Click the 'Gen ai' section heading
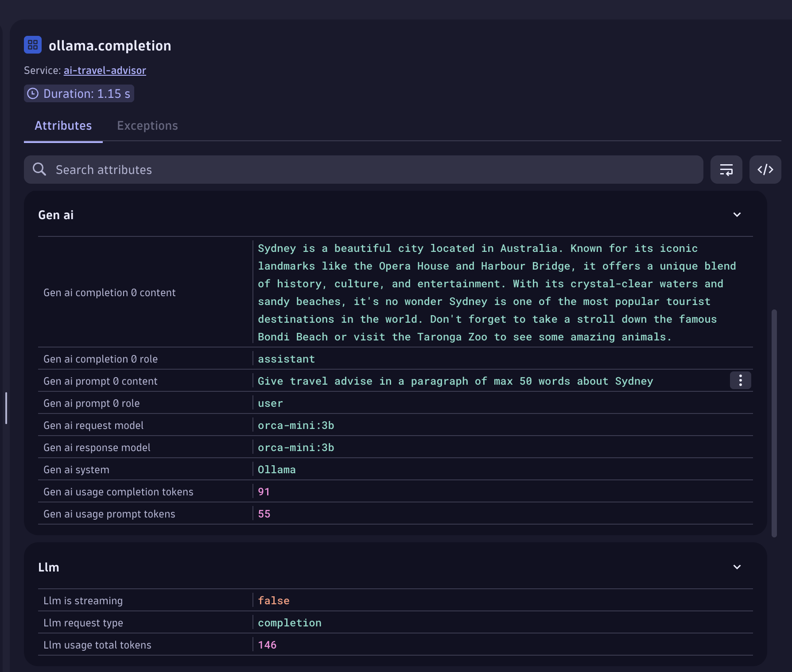Screen dimensions: 792x672 [x=56, y=215]
